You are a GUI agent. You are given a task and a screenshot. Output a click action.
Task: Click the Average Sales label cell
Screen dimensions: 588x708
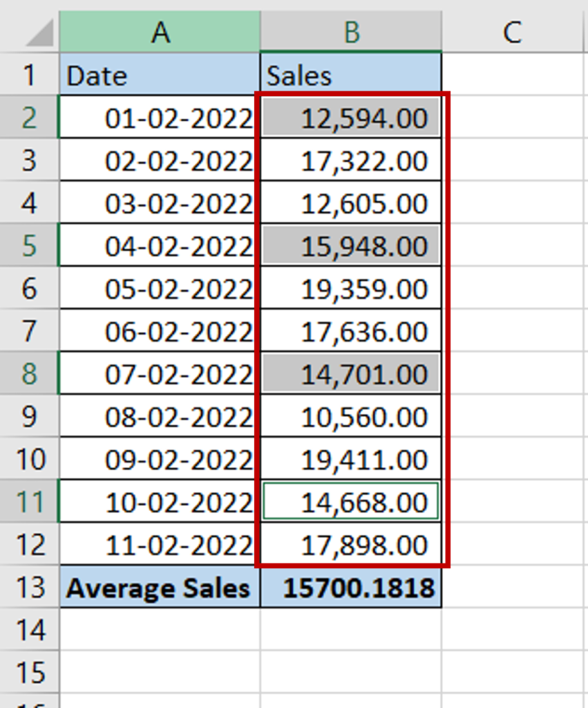pos(160,587)
